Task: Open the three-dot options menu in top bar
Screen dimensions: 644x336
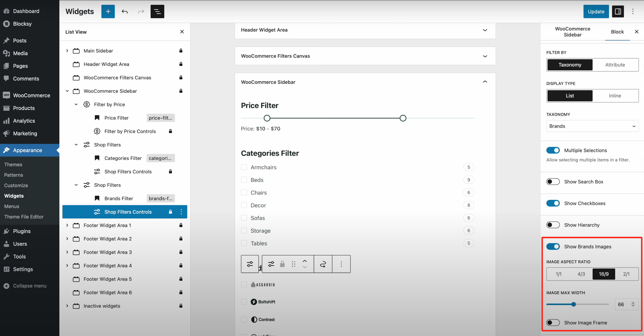Action: click(x=633, y=11)
